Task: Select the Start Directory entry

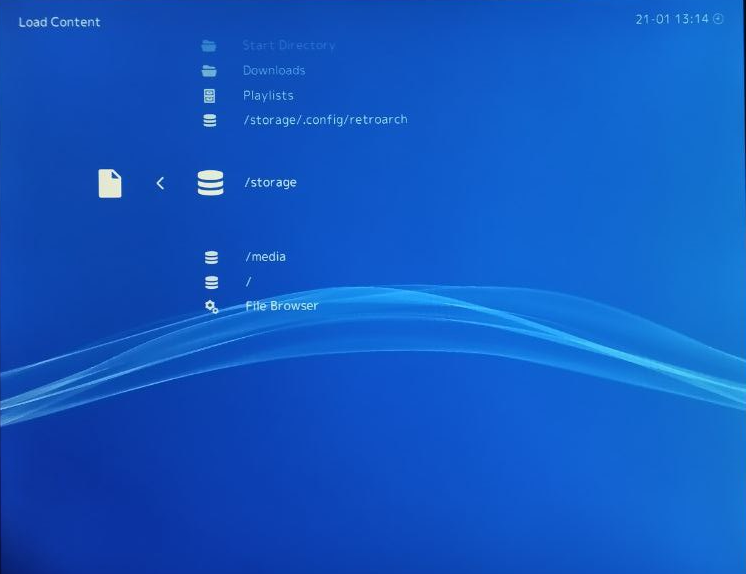Action: coord(289,45)
